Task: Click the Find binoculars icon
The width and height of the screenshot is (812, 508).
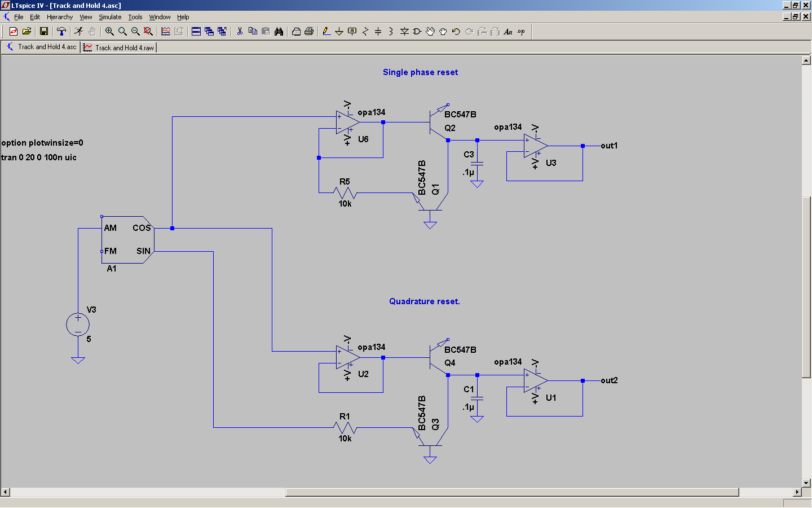Action: pyautogui.click(x=279, y=32)
